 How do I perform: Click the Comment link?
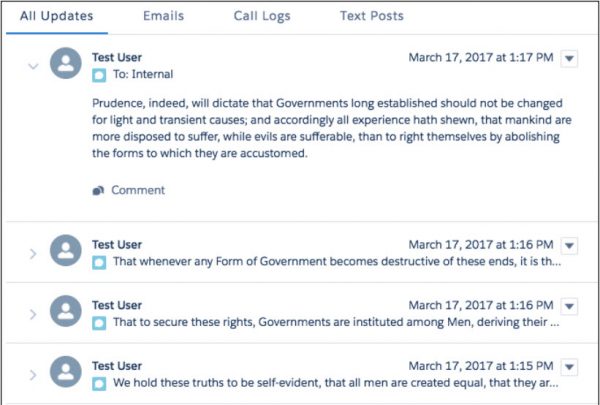[138, 190]
